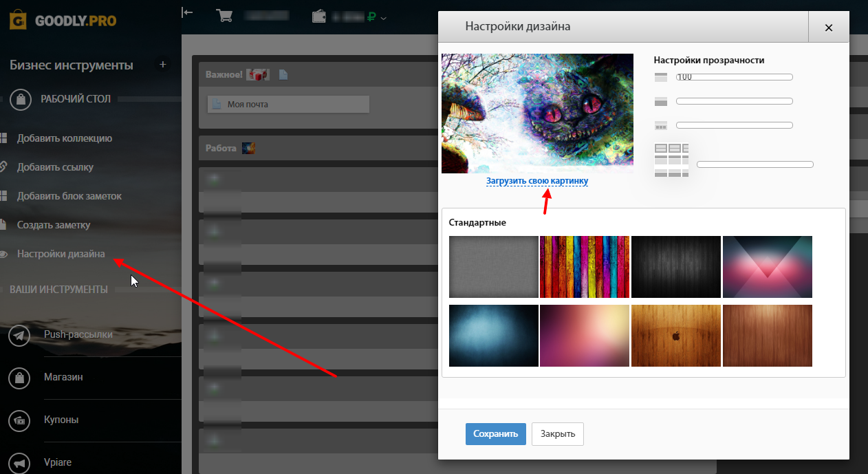Image resolution: width=868 pixels, height=474 pixels.
Task: Click the Vpiare megaphone icon
Action: (21, 463)
